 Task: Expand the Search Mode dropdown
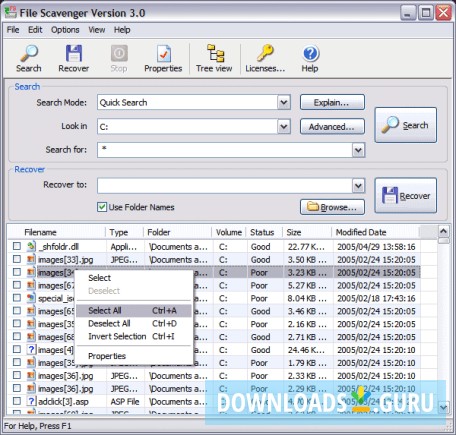pos(284,102)
